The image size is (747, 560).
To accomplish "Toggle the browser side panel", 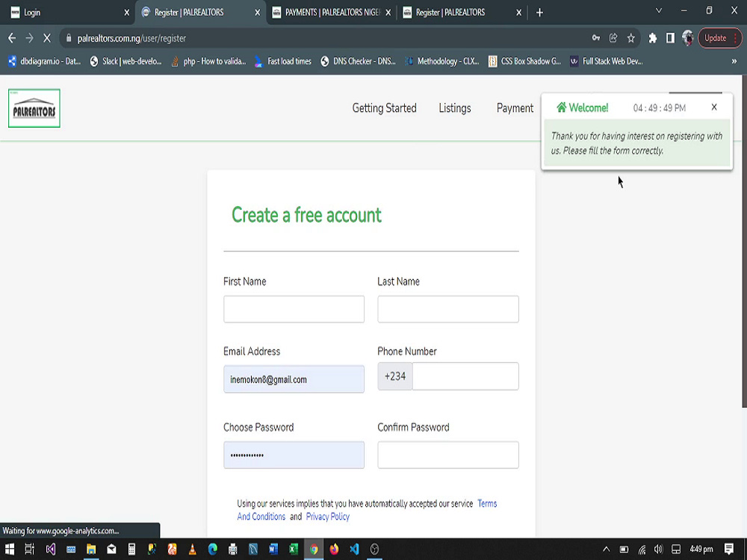I will [x=670, y=38].
